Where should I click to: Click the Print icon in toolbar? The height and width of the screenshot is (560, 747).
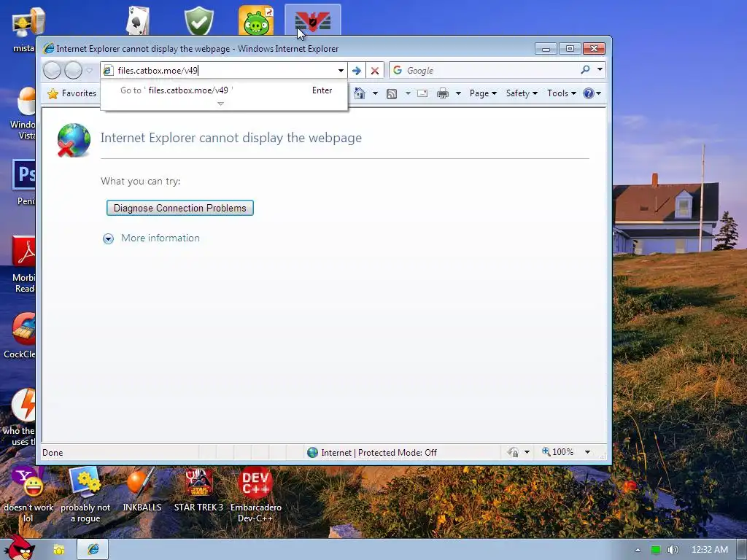(443, 93)
